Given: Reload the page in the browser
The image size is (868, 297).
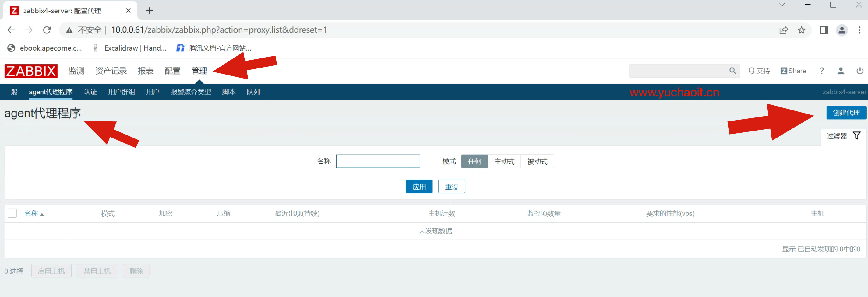Looking at the screenshot, I should click(47, 30).
